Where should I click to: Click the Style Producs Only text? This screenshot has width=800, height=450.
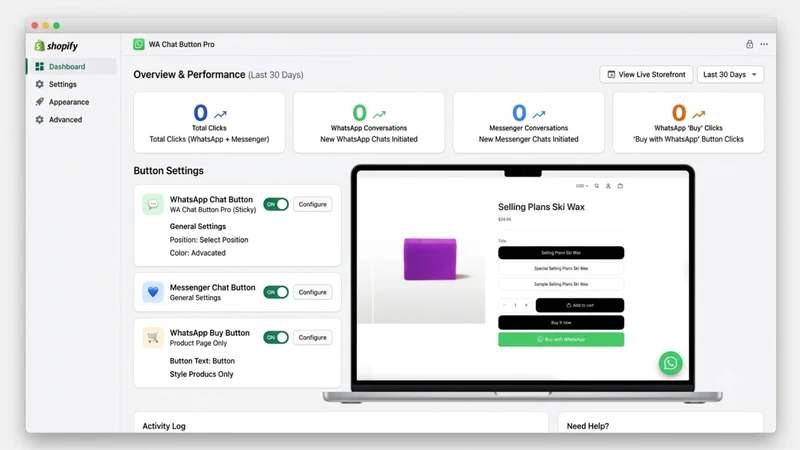click(x=201, y=374)
